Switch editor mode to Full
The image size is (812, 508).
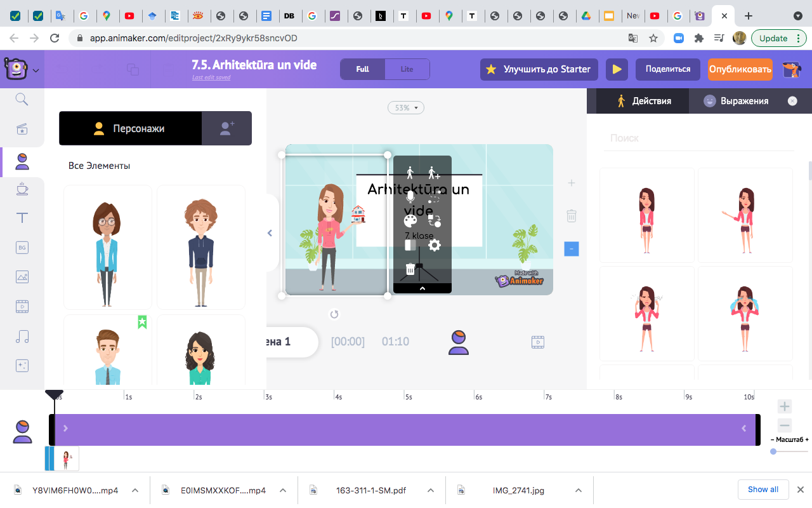(362, 69)
